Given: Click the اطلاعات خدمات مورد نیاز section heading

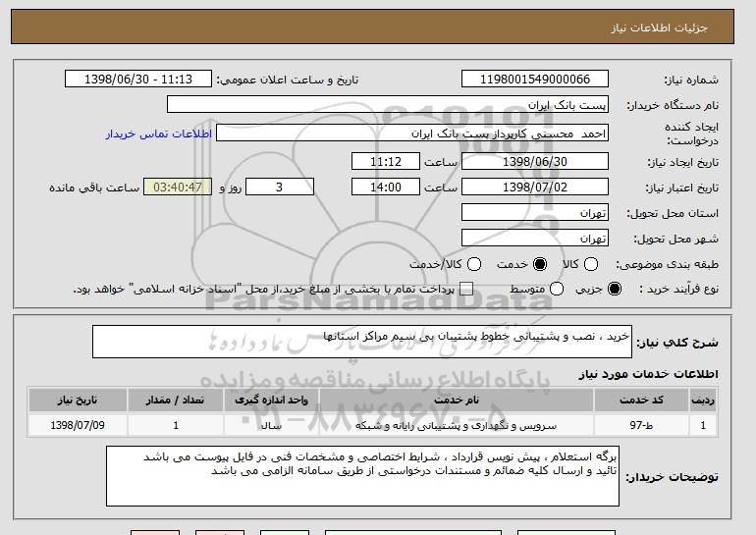Looking at the screenshot, I should tap(648, 374).
